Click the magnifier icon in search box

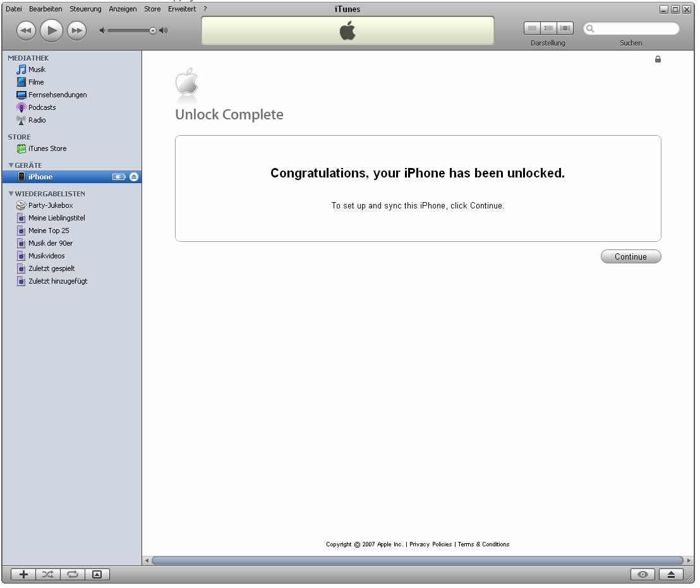click(x=589, y=28)
